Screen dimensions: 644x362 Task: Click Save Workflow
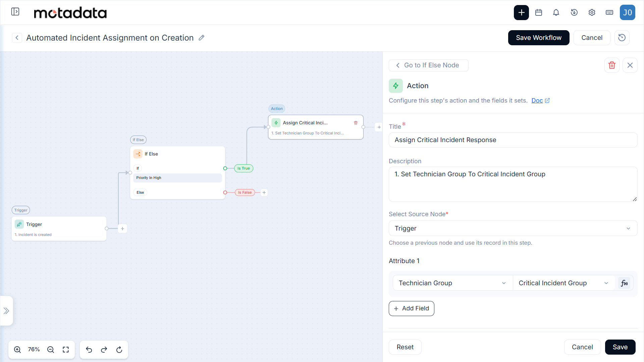point(538,38)
